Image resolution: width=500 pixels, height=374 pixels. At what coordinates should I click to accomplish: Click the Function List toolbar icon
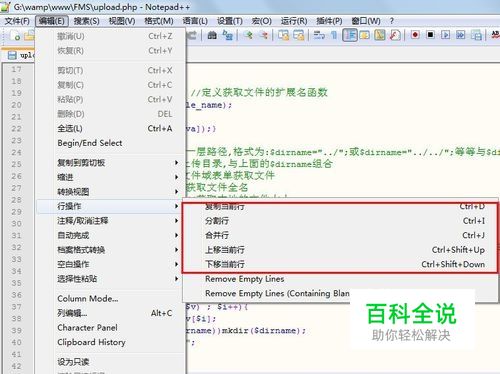point(395,35)
